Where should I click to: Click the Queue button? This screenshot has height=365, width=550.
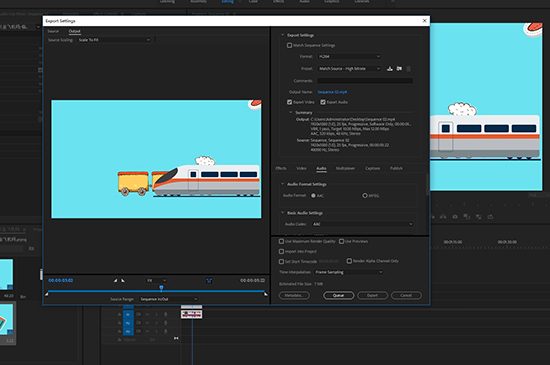[338, 295]
